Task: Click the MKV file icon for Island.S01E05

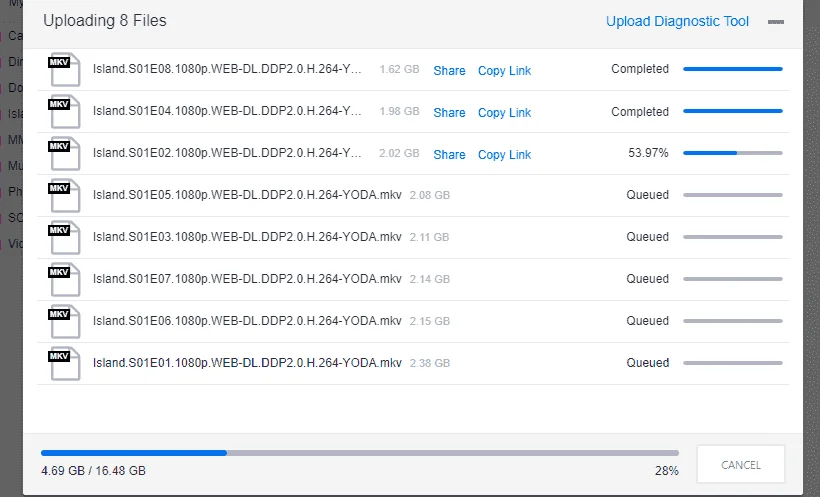Action: click(64, 195)
